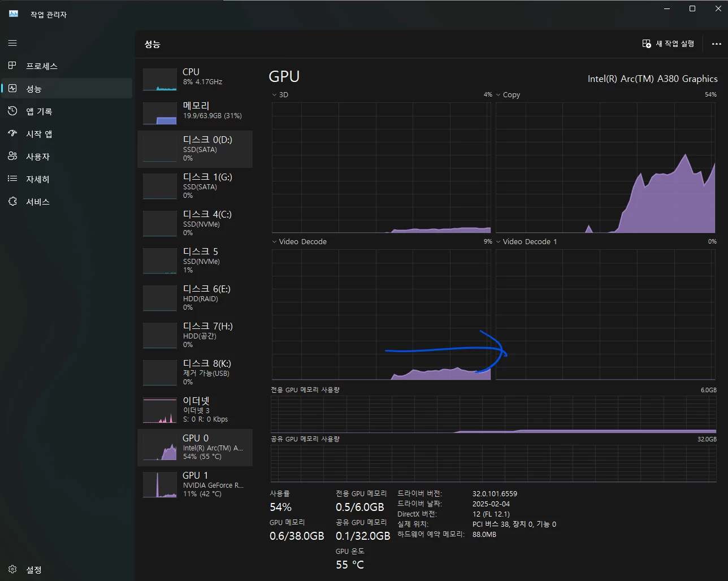
Task: Select the CPU performance graph thumbnail
Action: point(160,80)
